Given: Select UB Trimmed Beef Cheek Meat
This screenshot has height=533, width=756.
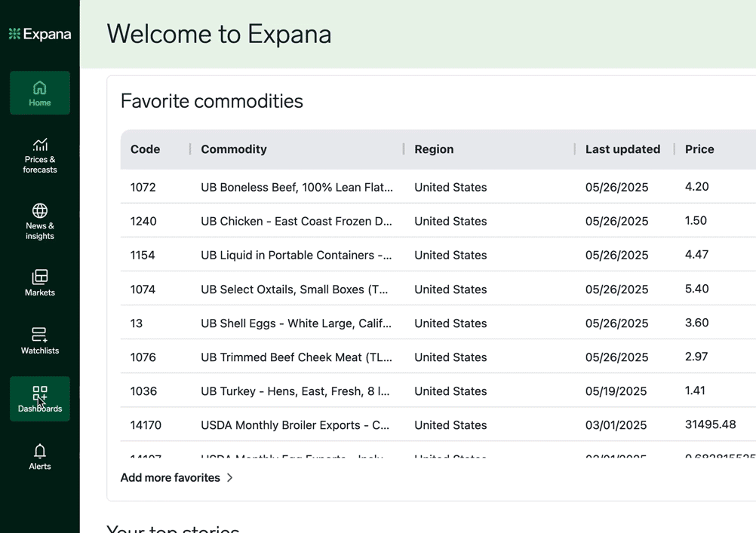Looking at the screenshot, I should 297,357.
